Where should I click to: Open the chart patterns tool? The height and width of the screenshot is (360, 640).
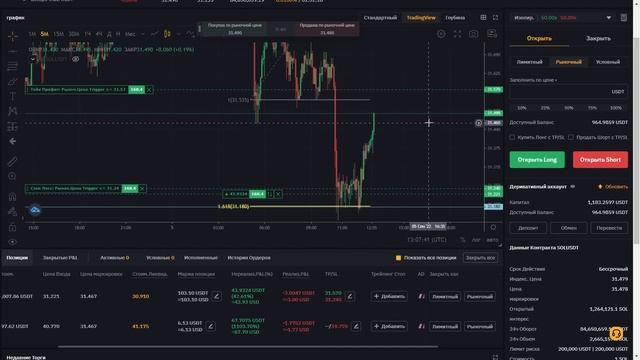click(13, 111)
